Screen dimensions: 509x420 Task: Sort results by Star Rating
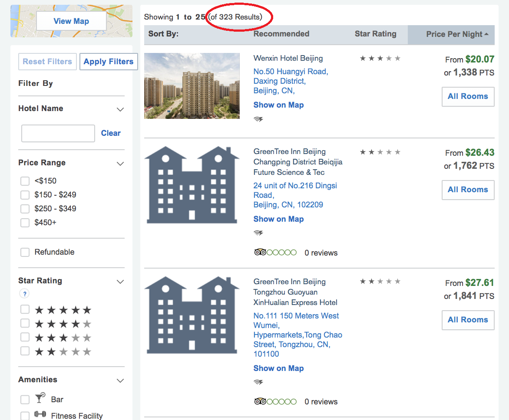[375, 34]
